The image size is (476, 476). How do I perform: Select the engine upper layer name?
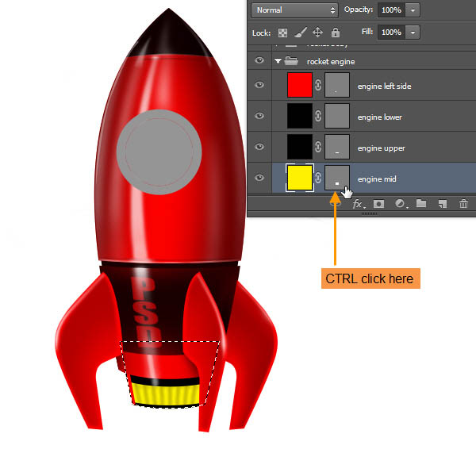click(x=381, y=148)
